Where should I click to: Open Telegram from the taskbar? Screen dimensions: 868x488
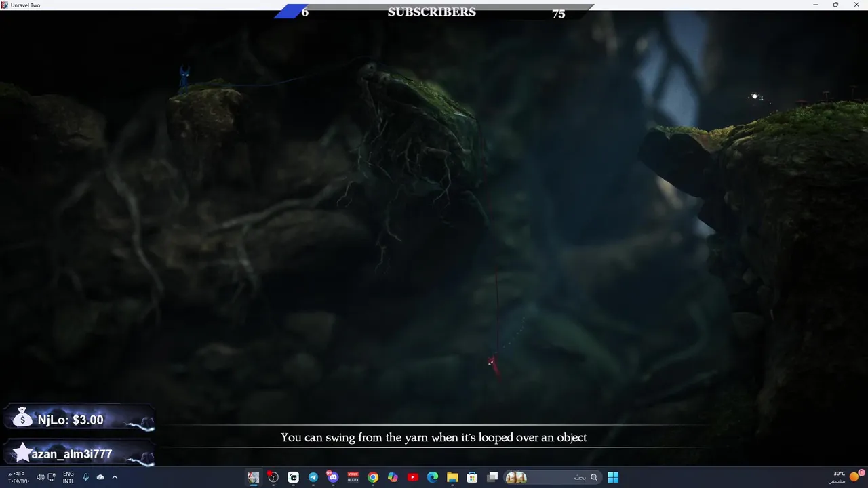[313, 477]
